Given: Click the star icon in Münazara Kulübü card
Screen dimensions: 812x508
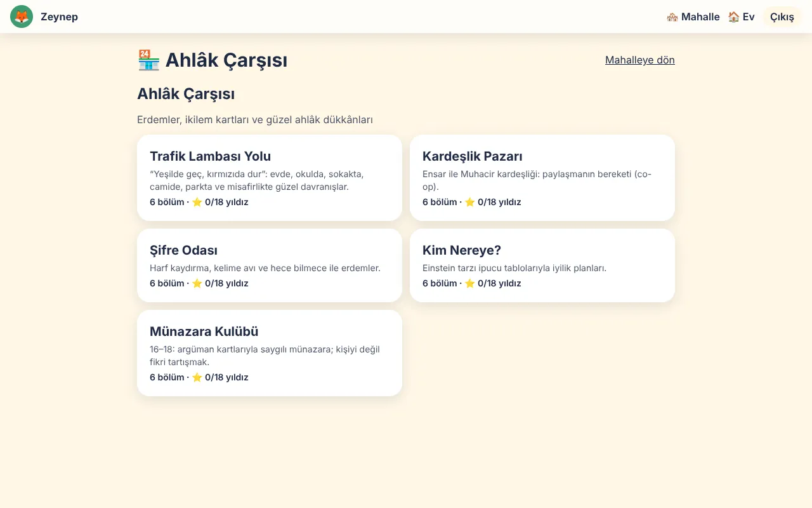Looking at the screenshot, I should coord(197,377).
